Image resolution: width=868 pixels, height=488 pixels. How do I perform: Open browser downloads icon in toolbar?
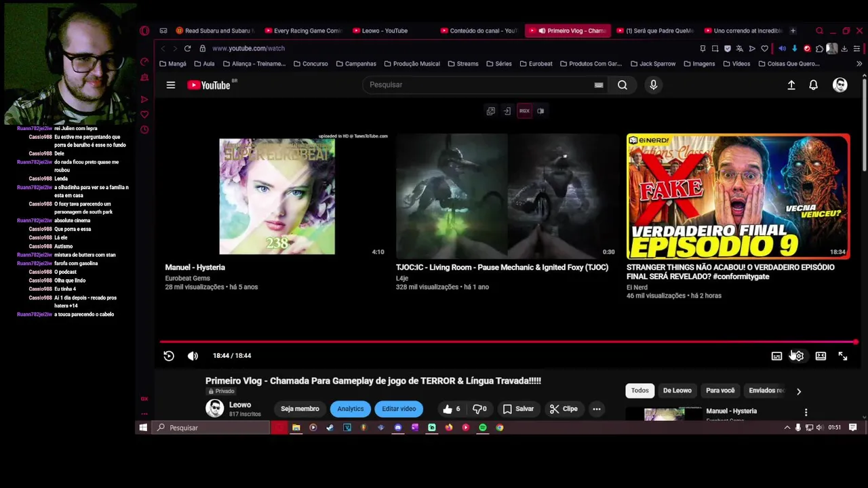(844, 48)
